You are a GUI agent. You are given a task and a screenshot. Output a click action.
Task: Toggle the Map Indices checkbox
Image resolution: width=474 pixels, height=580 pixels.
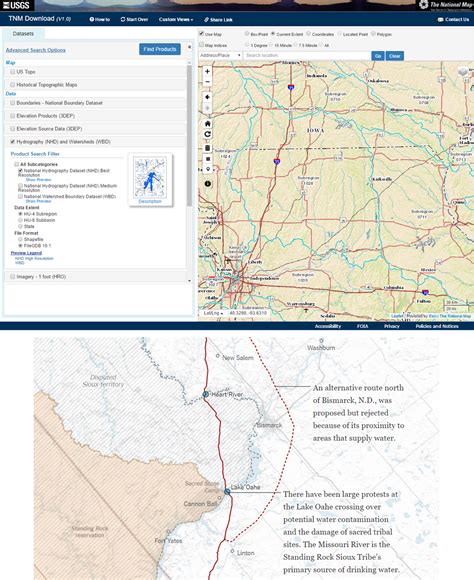[x=202, y=45]
